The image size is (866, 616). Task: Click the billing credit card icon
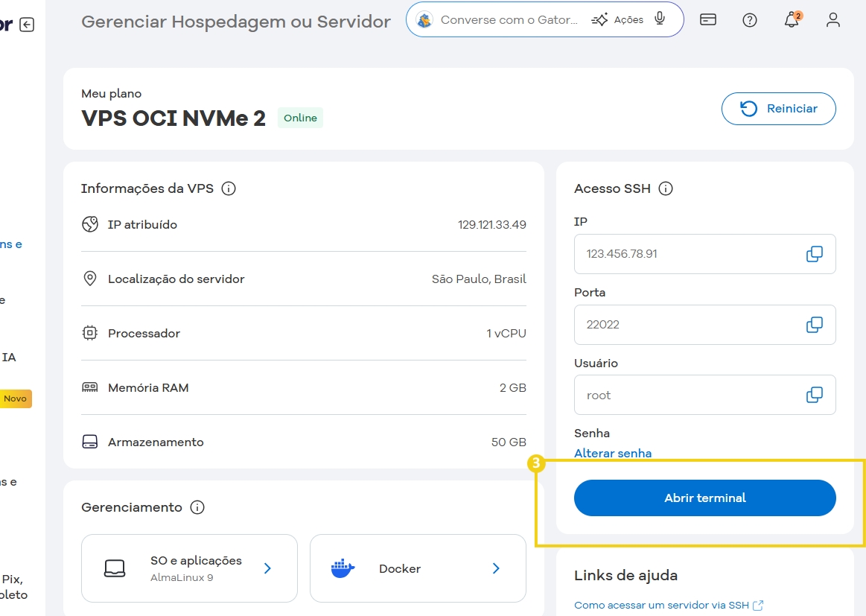[x=707, y=20]
